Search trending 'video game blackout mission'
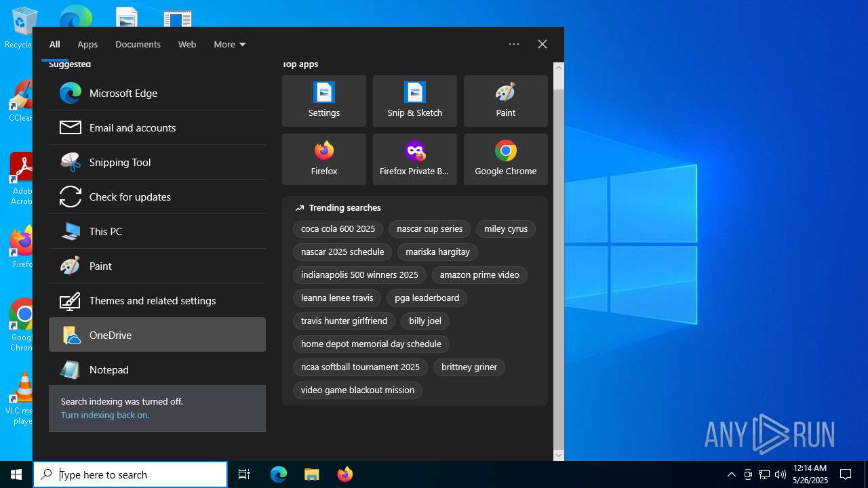The image size is (868, 488). coord(357,390)
